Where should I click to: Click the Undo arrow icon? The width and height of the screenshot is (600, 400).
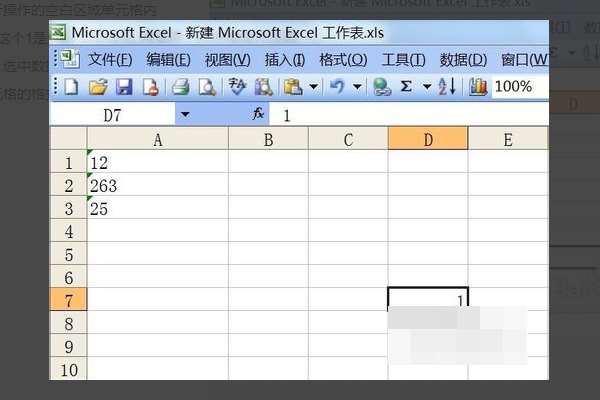point(337,87)
